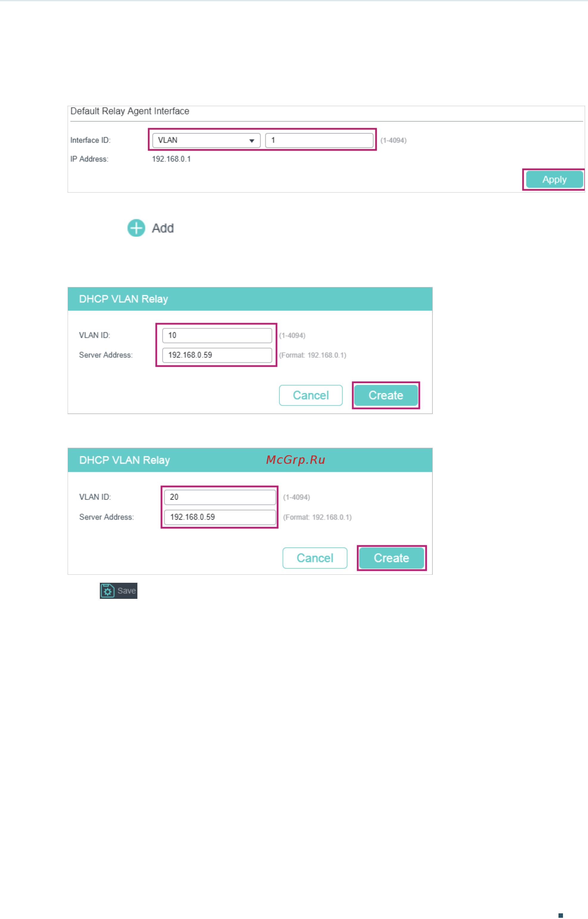Viewport: 588px width, 919px height.
Task: Click the Default Relay Agent Interface heading
Action: 130,111
